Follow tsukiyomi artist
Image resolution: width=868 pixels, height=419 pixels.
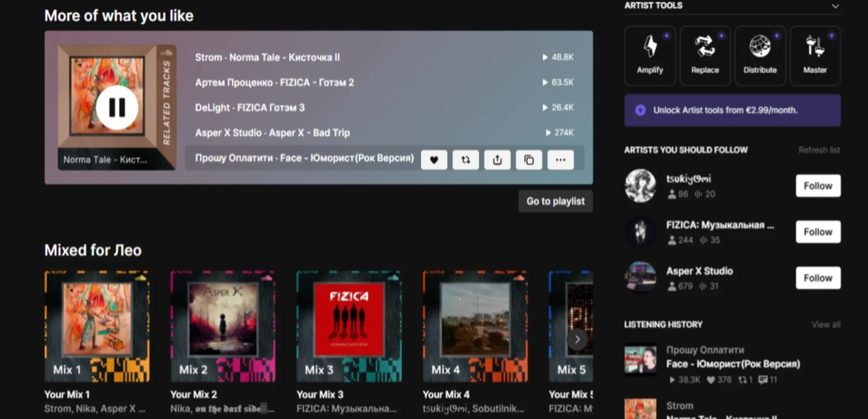point(818,186)
